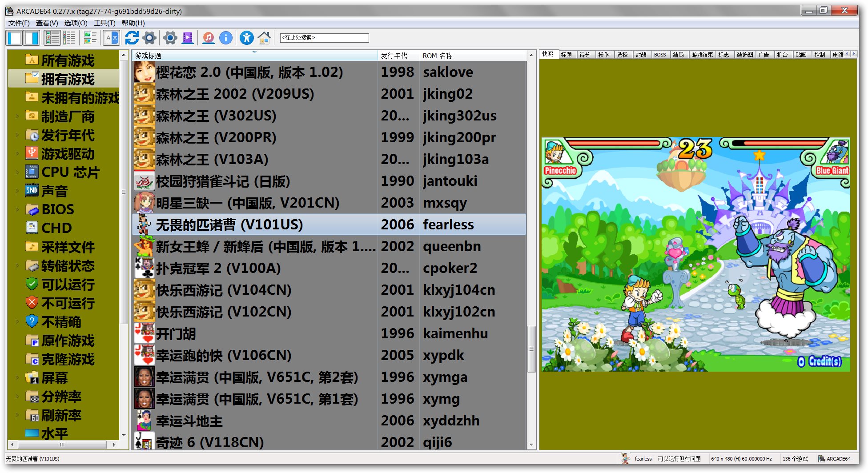Switch to the 游戏结束 tab
Screen dimensions: 868x473
coord(702,55)
